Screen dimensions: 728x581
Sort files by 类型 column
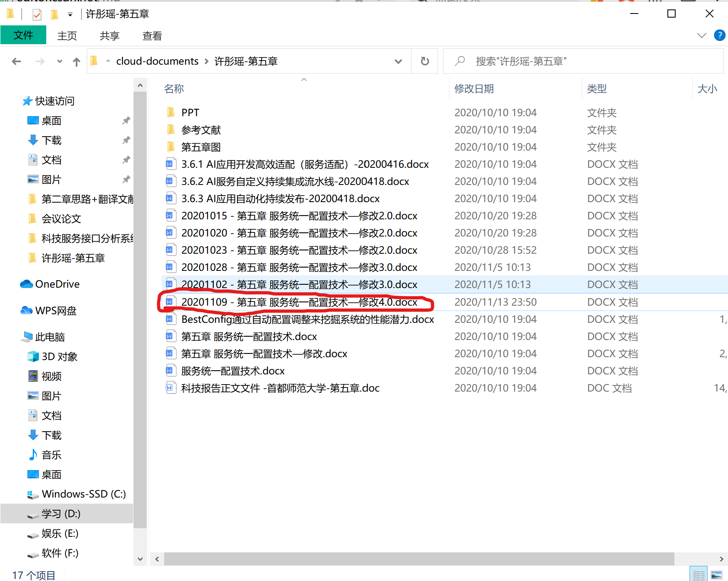coord(597,89)
